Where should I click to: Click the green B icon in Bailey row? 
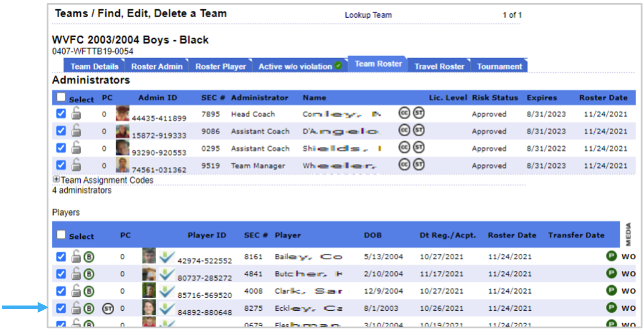click(89, 257)
